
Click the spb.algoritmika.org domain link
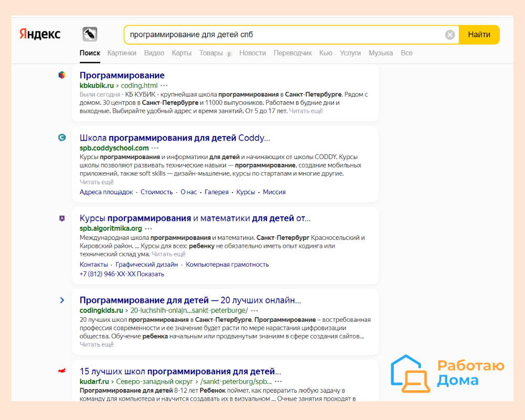pos(111,228)
